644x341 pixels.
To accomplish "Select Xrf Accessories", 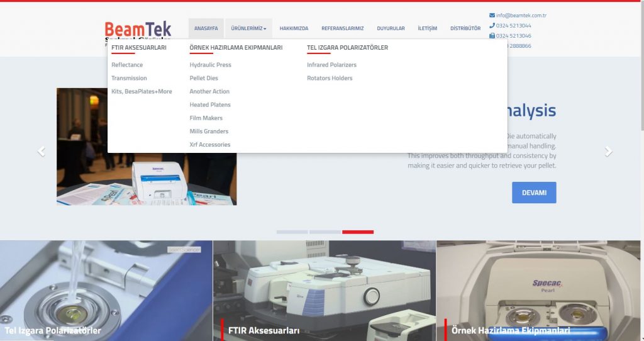I will coord(210,145).
